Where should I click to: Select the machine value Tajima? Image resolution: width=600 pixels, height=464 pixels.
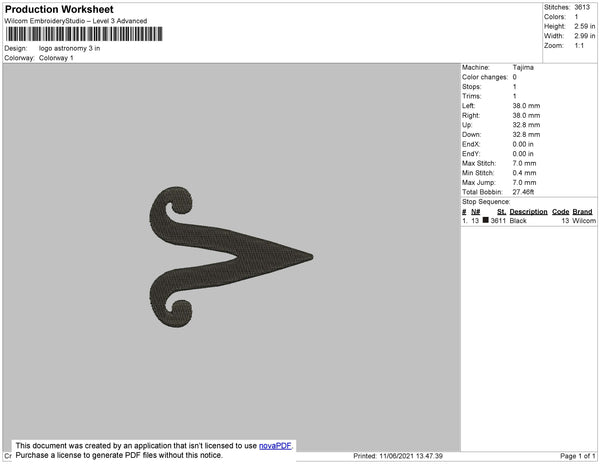click(x=523, y=67)
